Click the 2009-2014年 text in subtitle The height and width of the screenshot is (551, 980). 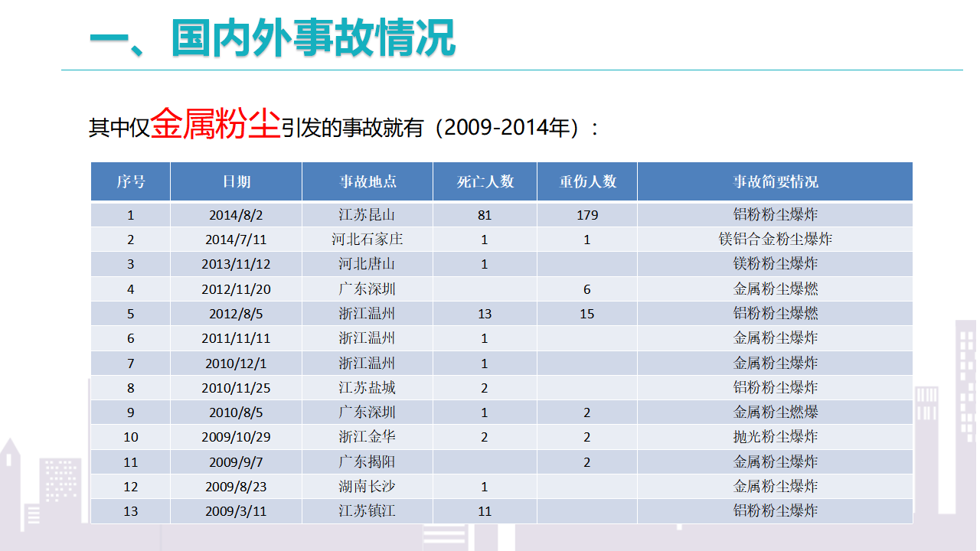pyautogui.click(x=507, y=128)
